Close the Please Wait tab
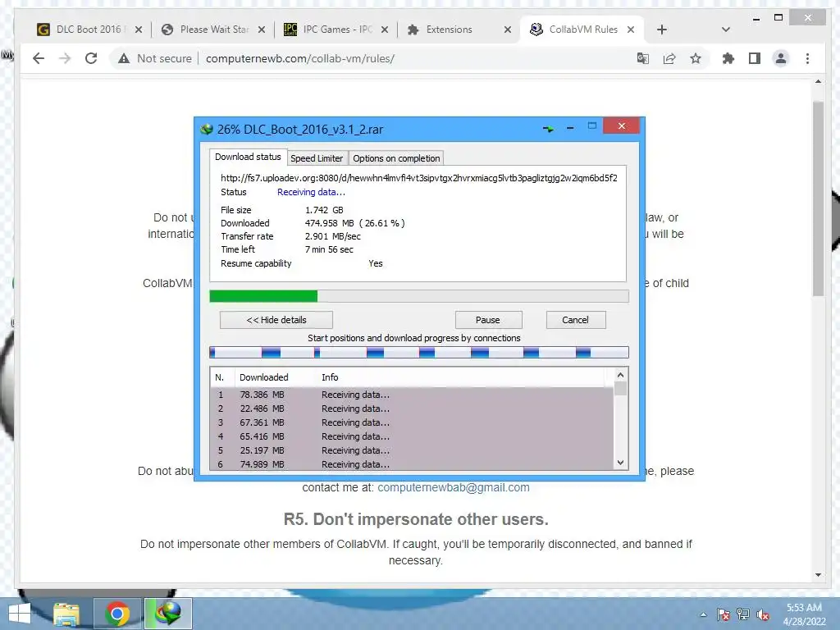The width and height of the screenshot is (840, 630). pyautogui.click(x=262, y=30)
